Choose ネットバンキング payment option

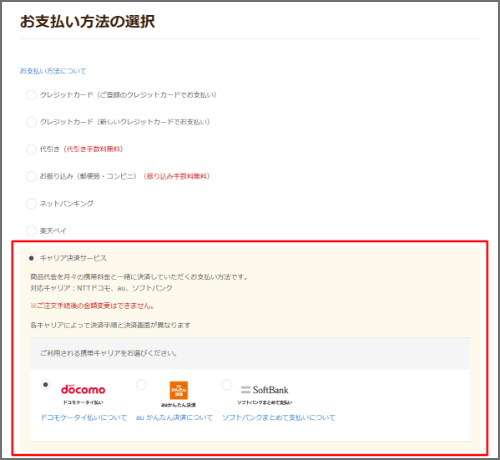(x=31, y=203)
